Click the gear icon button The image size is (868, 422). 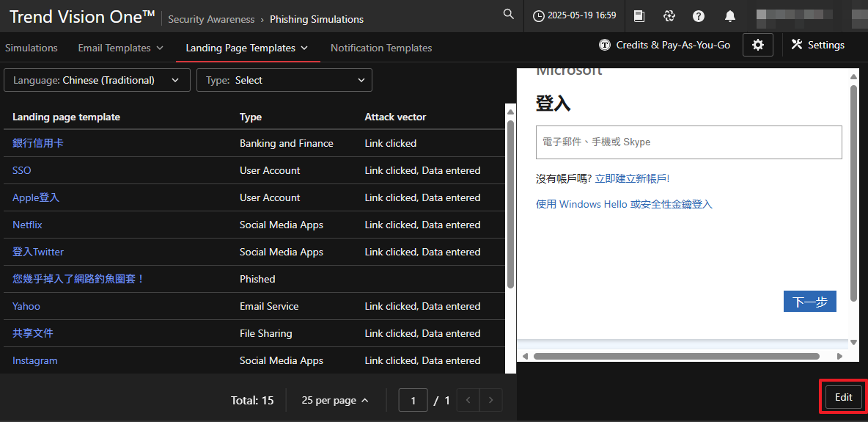point(757,45)
